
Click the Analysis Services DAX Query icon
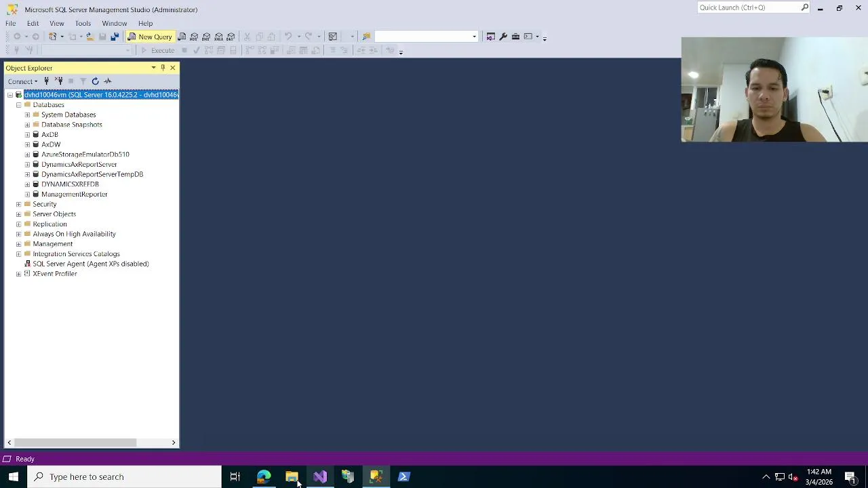[x=231, y=37]
